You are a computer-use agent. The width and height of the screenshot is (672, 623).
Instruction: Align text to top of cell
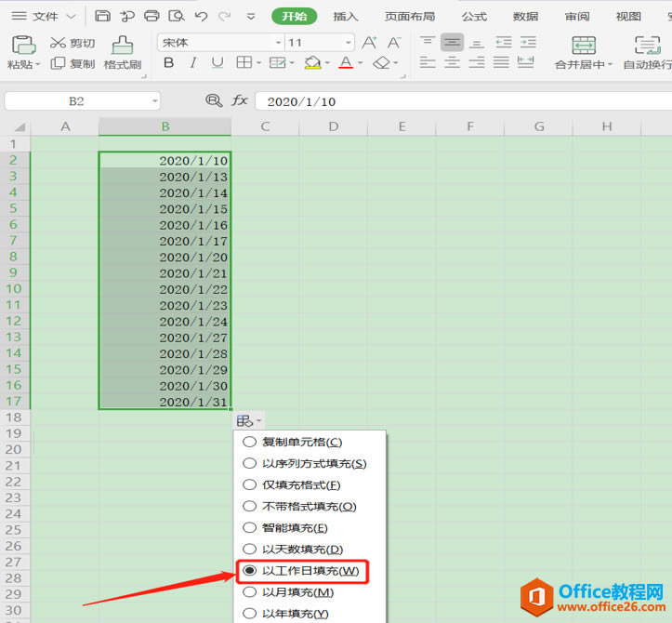click(427, 42)
